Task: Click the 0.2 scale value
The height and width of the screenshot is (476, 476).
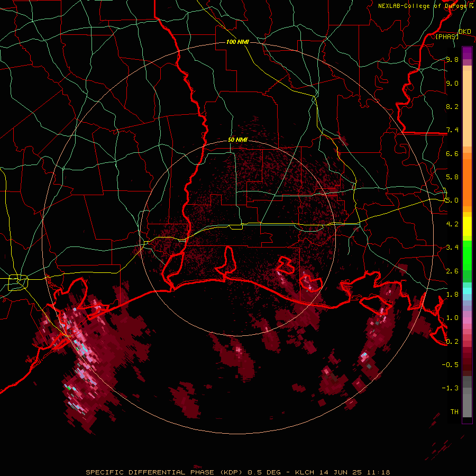Action: (452, 342)
